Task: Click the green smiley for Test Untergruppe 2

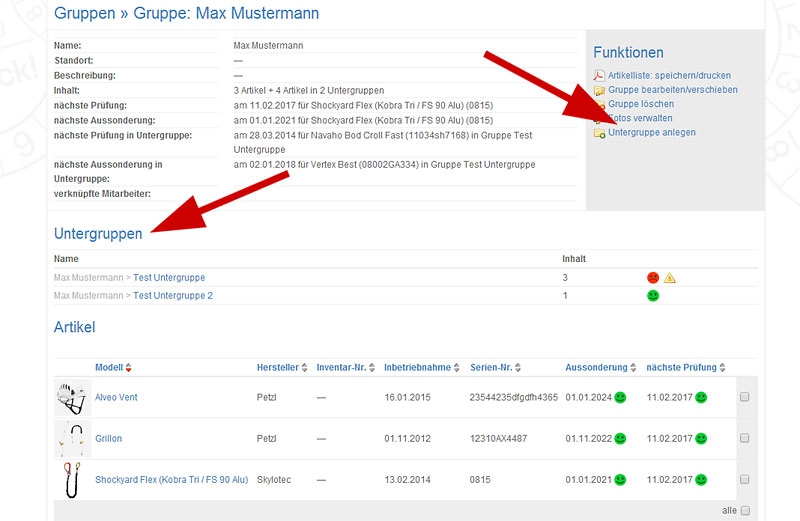Action: coord(653,296)
